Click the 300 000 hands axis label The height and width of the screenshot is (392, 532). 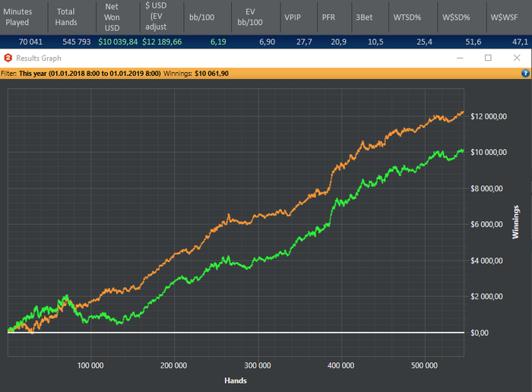coord(258,365)
